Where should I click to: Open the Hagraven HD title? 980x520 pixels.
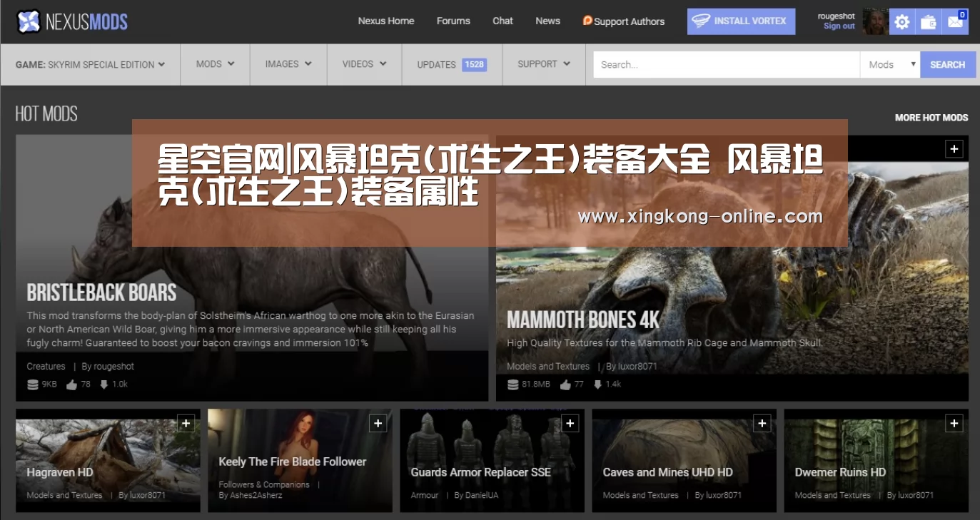tap(60, 472)
